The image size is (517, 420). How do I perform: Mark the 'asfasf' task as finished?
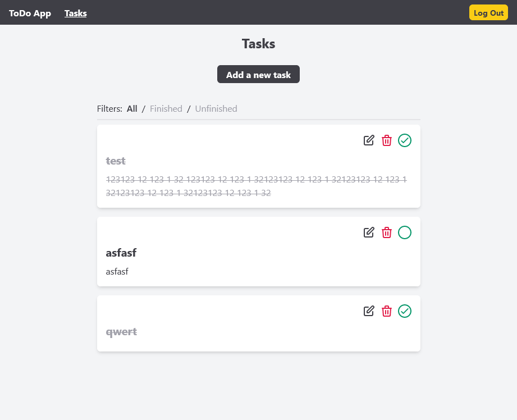point(405,232)
